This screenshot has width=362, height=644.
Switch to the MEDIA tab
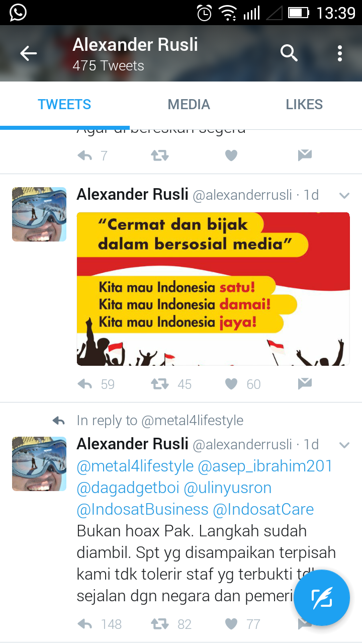point(189,105)
